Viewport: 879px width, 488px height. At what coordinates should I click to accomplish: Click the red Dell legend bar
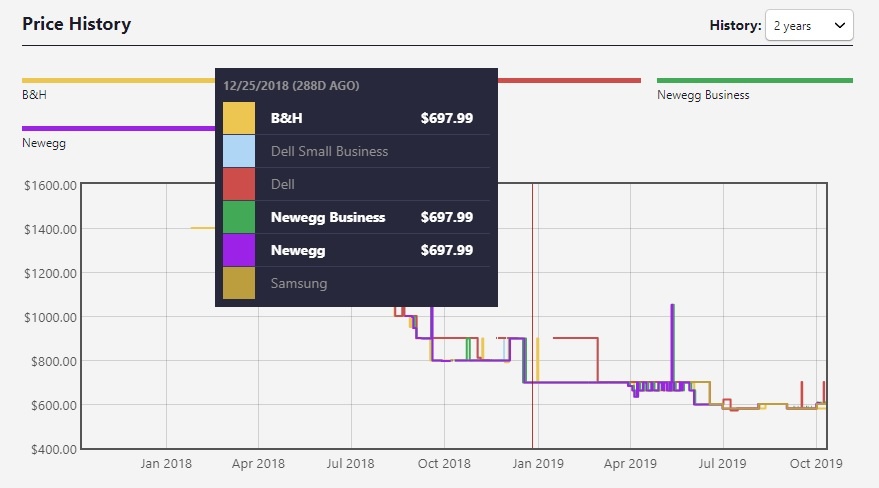tap(568, 81)
